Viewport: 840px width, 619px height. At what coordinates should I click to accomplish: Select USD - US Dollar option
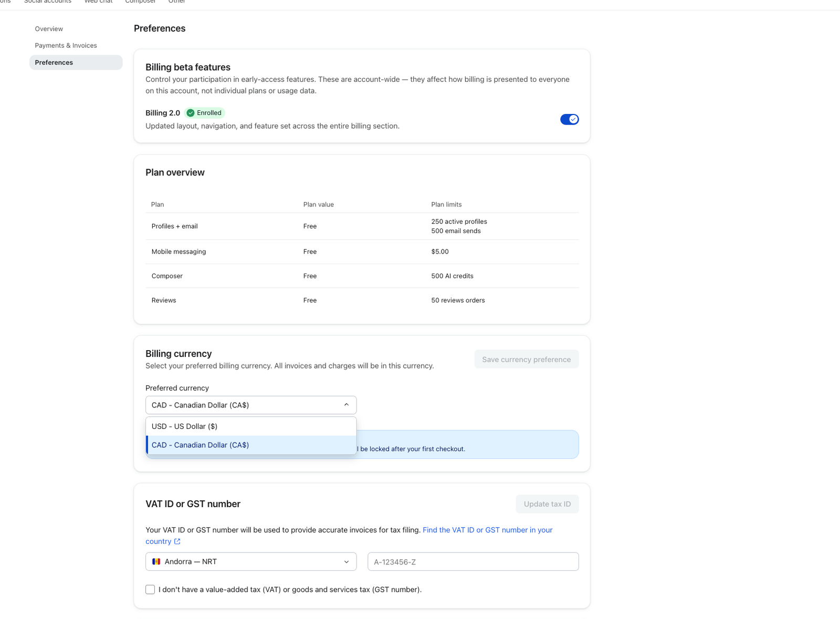251,426
